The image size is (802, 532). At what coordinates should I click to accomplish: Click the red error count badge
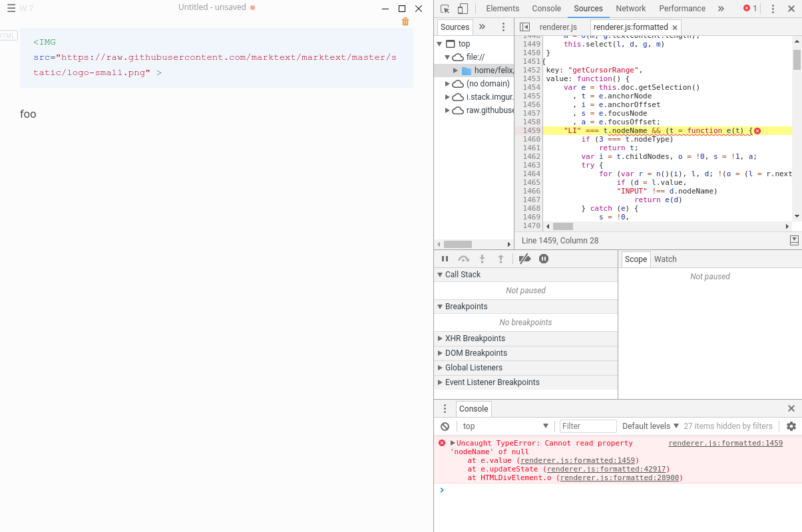point(750,9)
